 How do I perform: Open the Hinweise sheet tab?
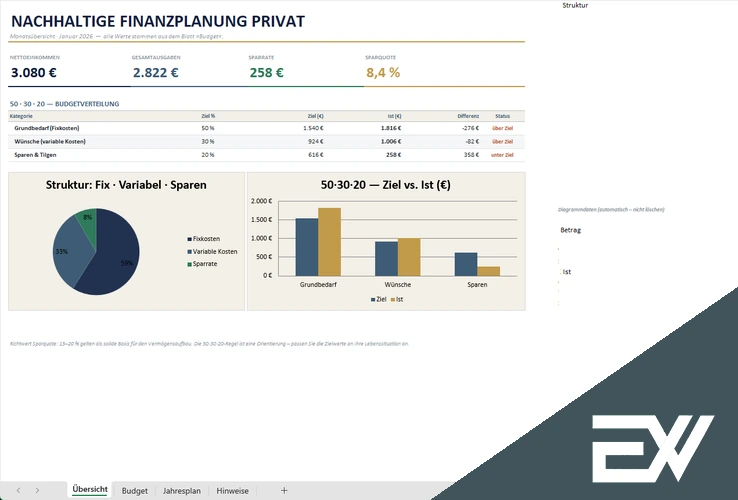(x=233, y=491)
